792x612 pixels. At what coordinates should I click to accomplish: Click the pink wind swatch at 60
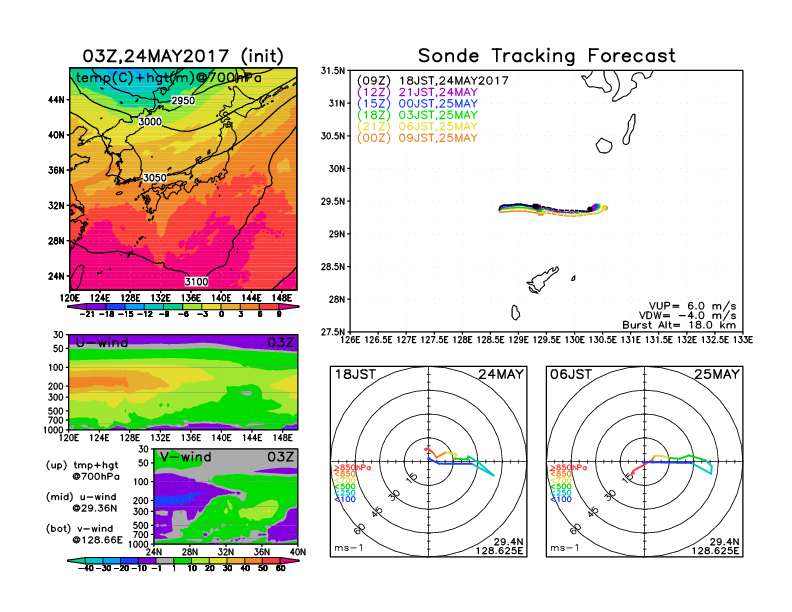pyautogui.click(x=290, y=560)
